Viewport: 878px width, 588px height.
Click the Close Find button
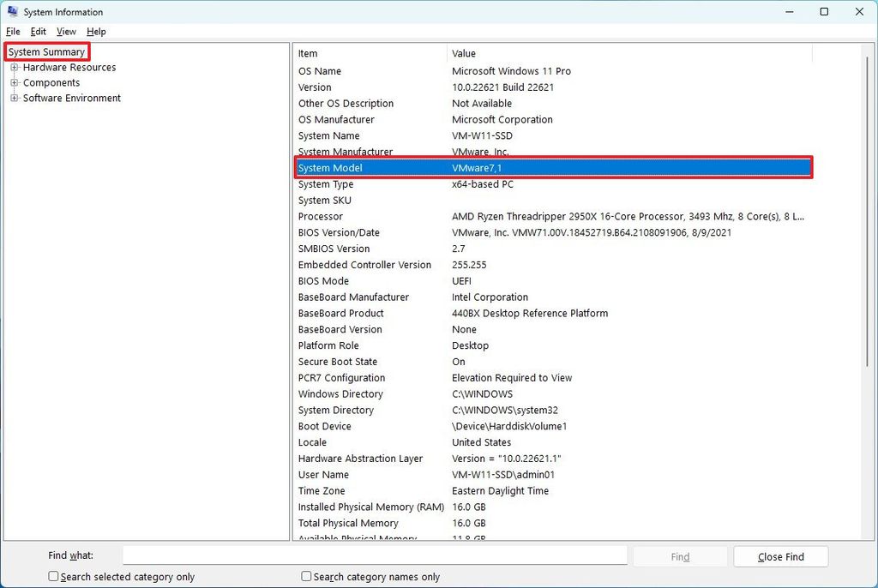[779, 555]
